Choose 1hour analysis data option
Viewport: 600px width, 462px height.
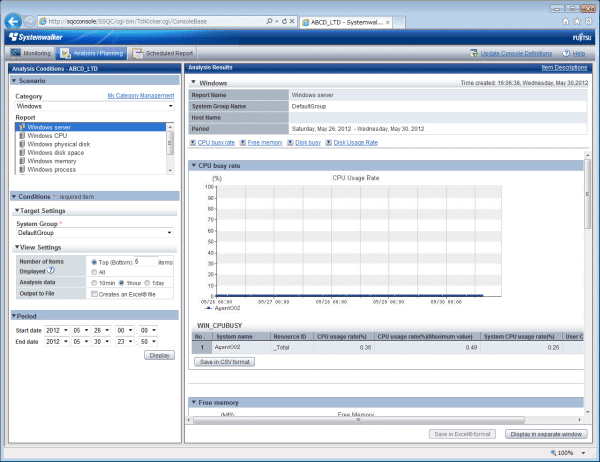click(x=121, y=283)
